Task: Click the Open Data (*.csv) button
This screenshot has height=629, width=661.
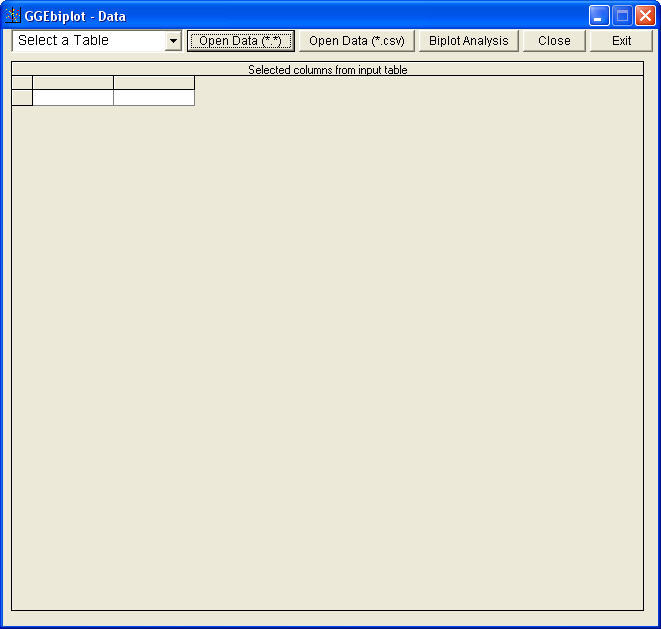Action: point(357,41)
